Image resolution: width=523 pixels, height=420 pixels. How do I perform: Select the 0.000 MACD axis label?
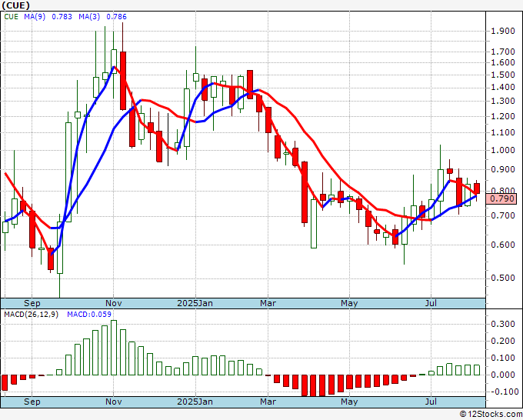(503, 375)
